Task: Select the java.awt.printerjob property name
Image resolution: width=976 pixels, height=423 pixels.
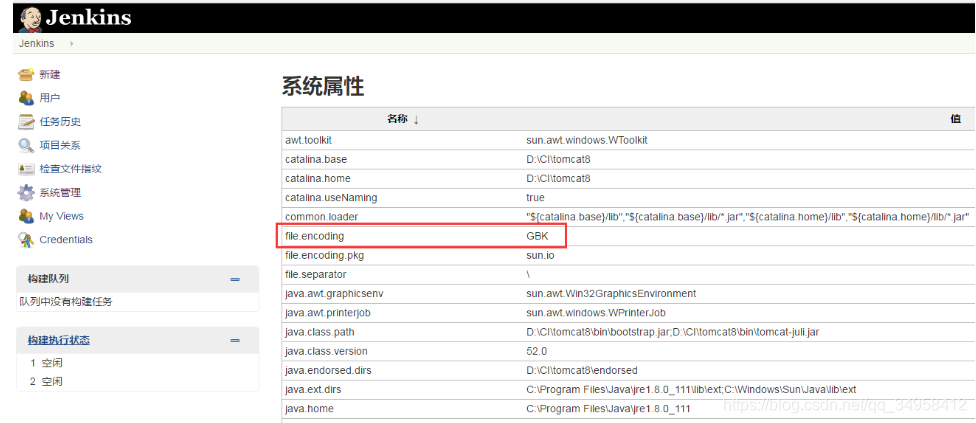Action: (327, 313)
